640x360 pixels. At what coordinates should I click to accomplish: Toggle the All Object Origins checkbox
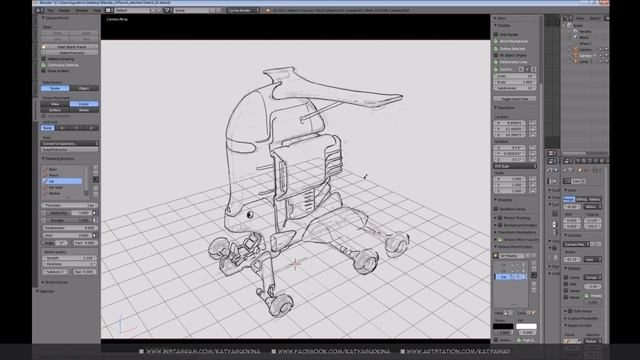point(496,55)
